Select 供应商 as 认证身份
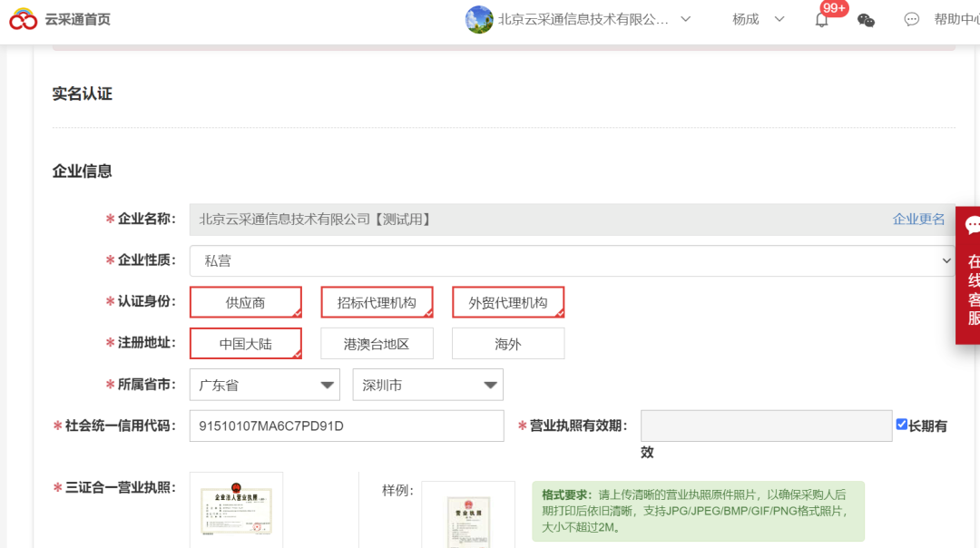Viewport: 980px width, 548px height. coord(246,302)
